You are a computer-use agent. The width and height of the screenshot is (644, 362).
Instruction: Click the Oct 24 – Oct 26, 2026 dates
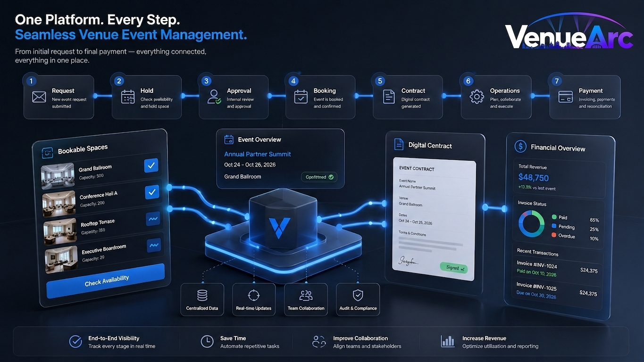(x=250, y=165)
